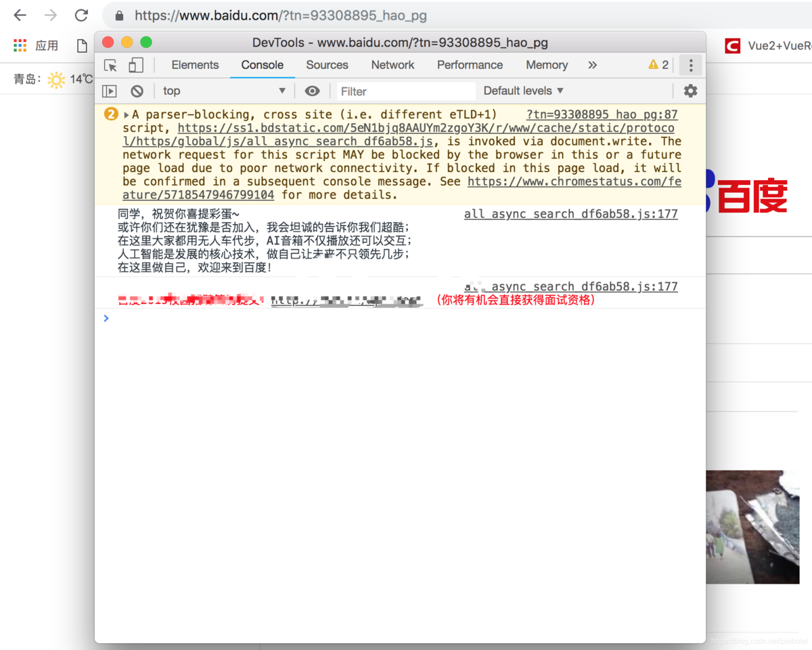
Task: Click the 14℃ temperature reading
Action: pyautogui.click(x=81, y=79)
